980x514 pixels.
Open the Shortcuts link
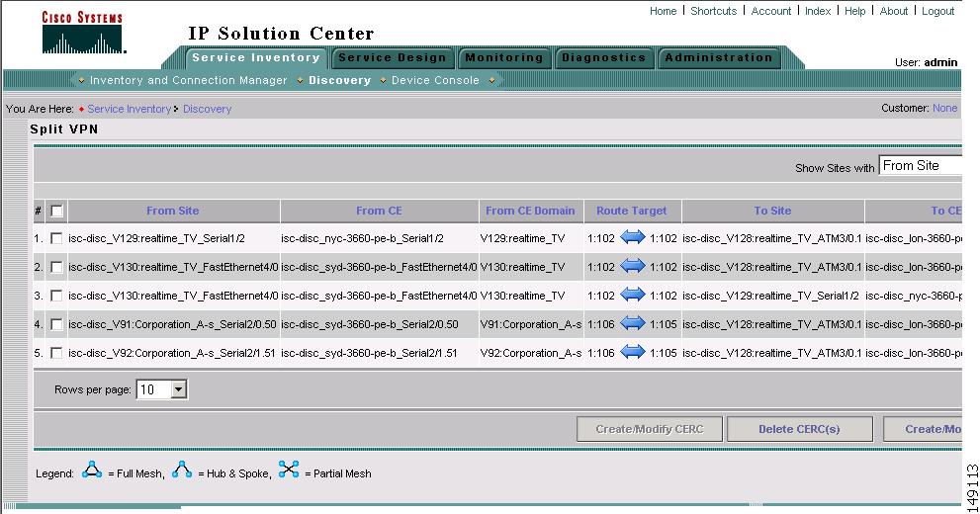[713, 11]
